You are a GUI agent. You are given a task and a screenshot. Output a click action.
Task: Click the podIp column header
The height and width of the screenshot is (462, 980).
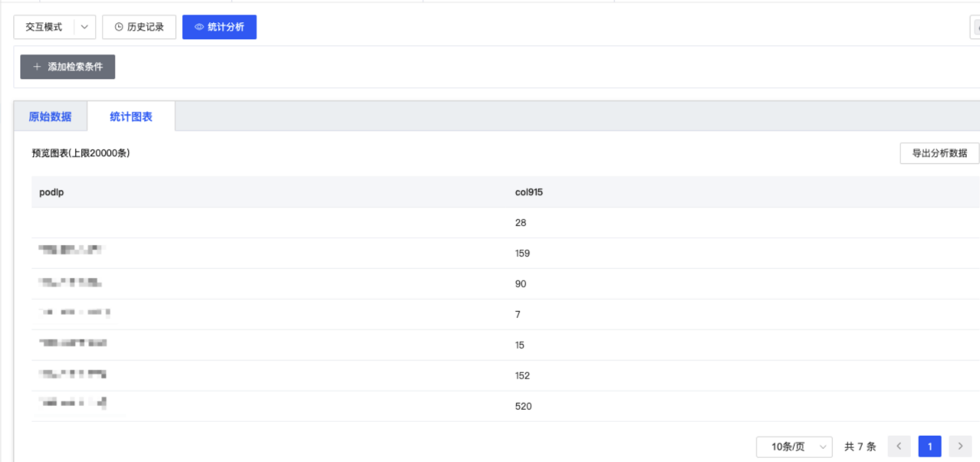[51, 192]
